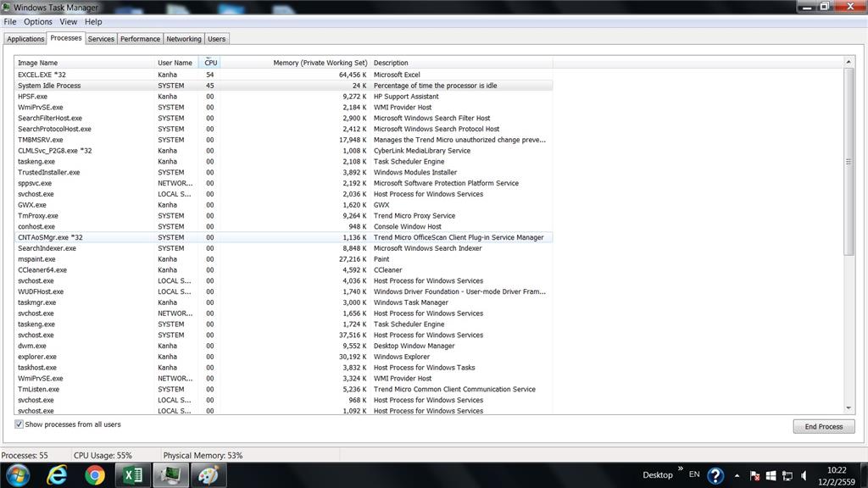Sort by Memory (Private Working Set) header
This screenshot has width=868, height=488.
295,63
